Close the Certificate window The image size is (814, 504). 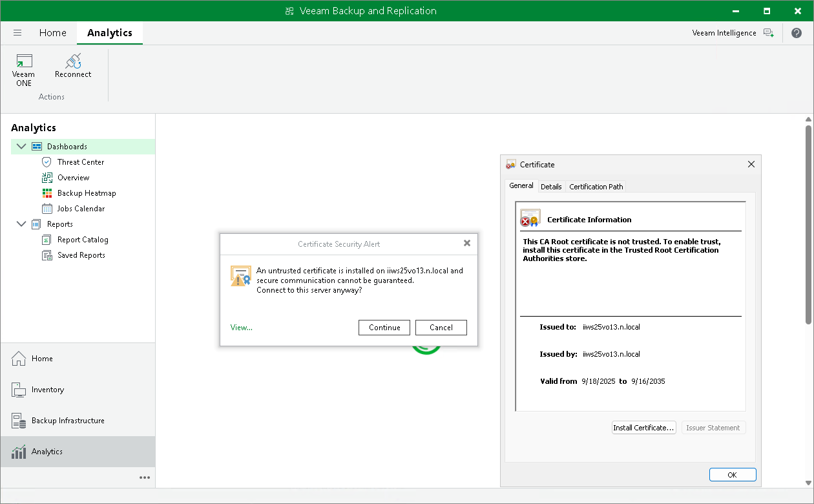751,165
